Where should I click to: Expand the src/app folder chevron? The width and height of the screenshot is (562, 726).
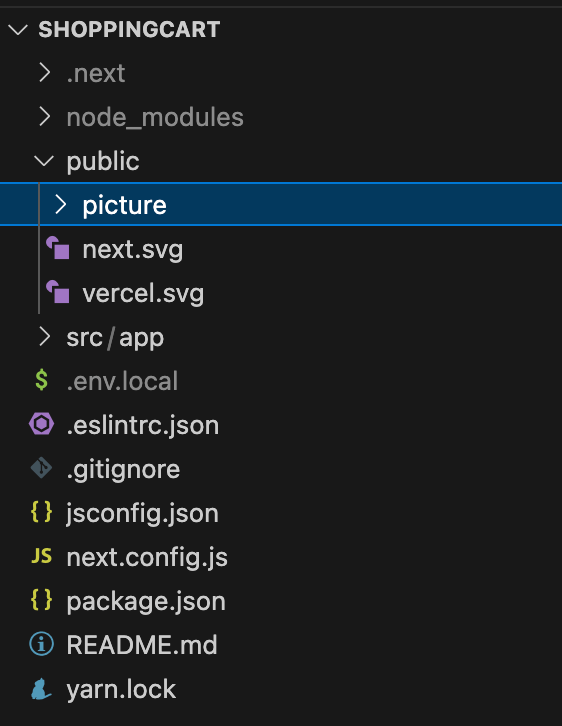[x=44, y=337]
